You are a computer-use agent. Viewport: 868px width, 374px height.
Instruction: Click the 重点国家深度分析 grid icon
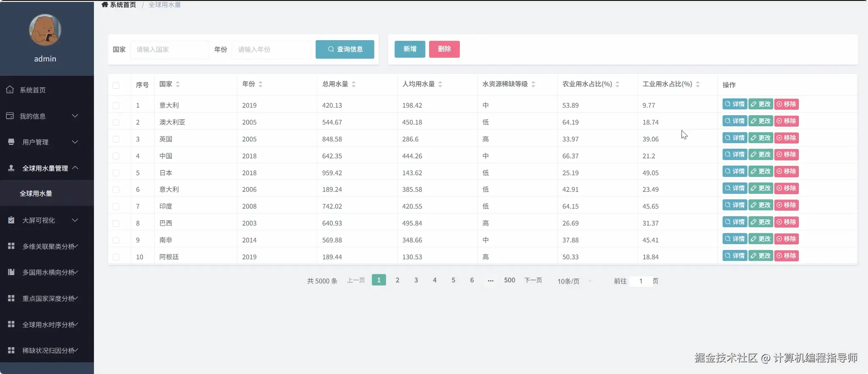click(11, 298)
